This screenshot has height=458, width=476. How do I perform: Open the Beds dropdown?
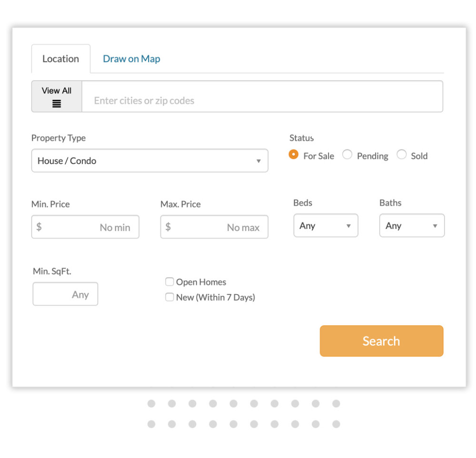pyautogui.click(x=326, y=226)
